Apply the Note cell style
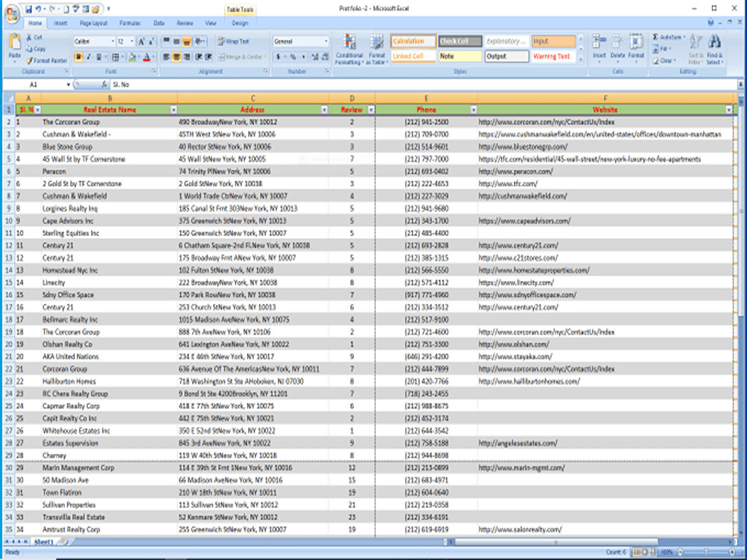747x560 pixels. click(460, 56)
